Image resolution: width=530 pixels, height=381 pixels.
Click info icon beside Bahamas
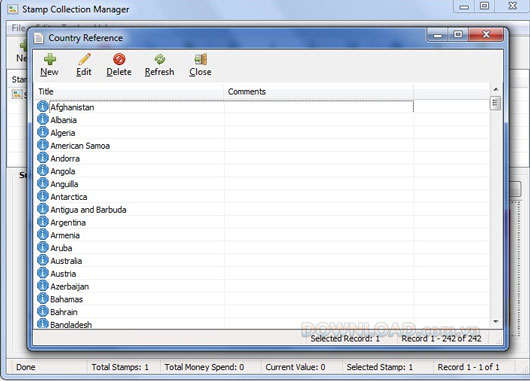43,299
